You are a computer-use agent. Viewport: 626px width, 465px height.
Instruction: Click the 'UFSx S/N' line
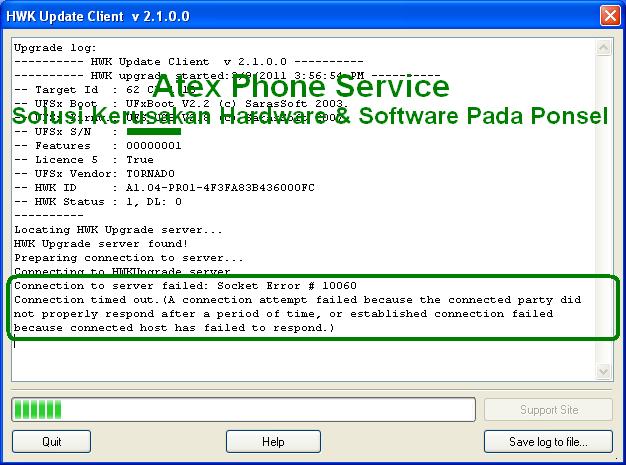coord(97,132)
